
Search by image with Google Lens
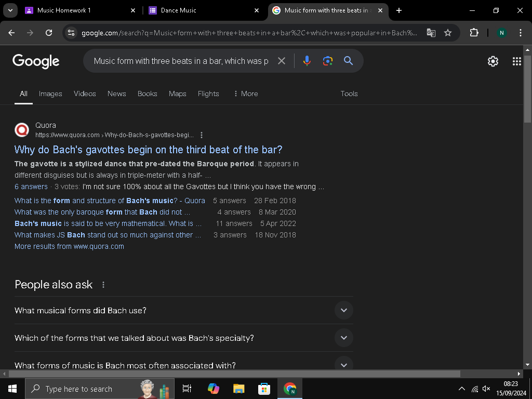tap(327, 61)
